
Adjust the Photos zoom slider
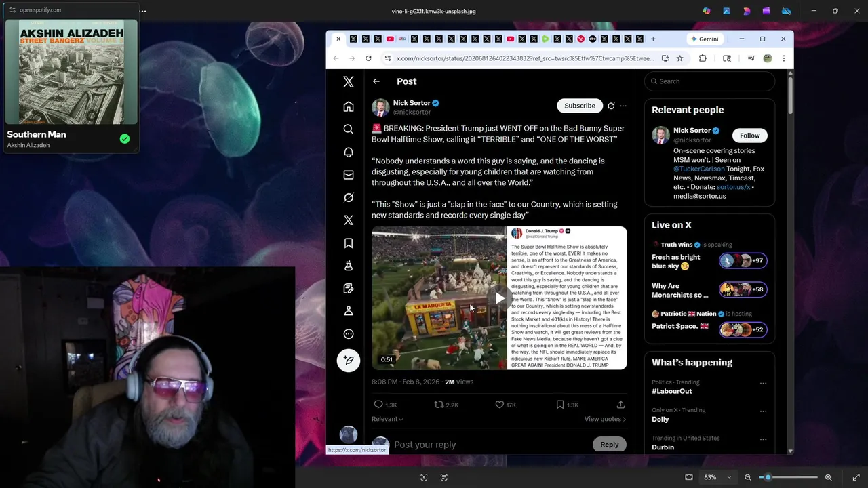(788, 477)
